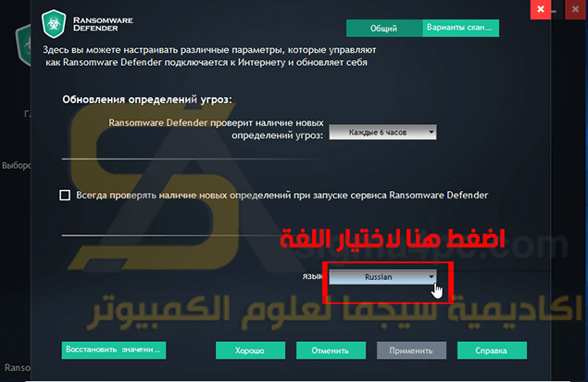
Task: Enable checking definitions at service startup
Action: point(65,196)
